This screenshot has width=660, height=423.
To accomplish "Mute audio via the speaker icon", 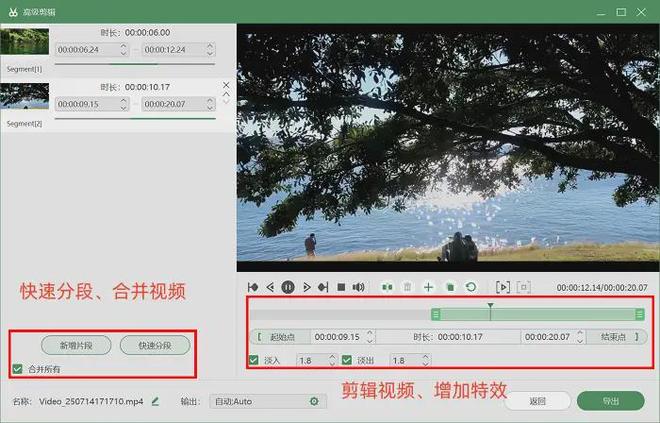I will tap(358, 287).
